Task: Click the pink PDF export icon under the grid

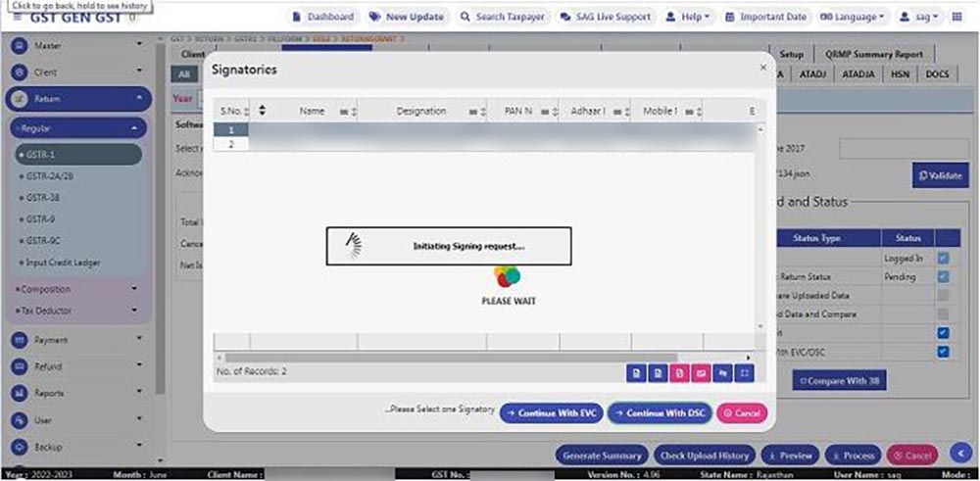Action: pos(681,372)
